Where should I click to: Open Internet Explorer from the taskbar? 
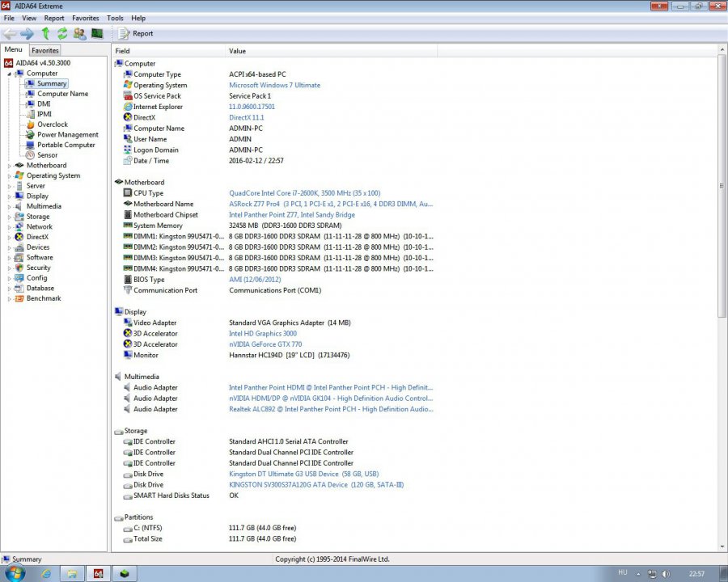pyautogui.click(x=46, y=574)
